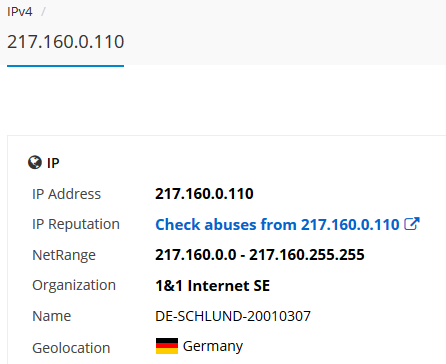Viewport: 446px width, 364px height.
Task: Click the IP Address field label
Action: pos(66,194)
